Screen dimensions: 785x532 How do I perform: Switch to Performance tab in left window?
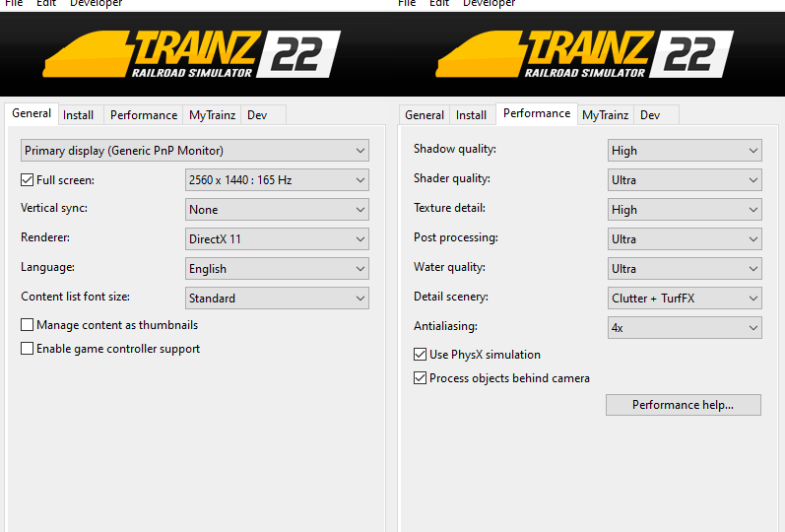tap(144, 115)
